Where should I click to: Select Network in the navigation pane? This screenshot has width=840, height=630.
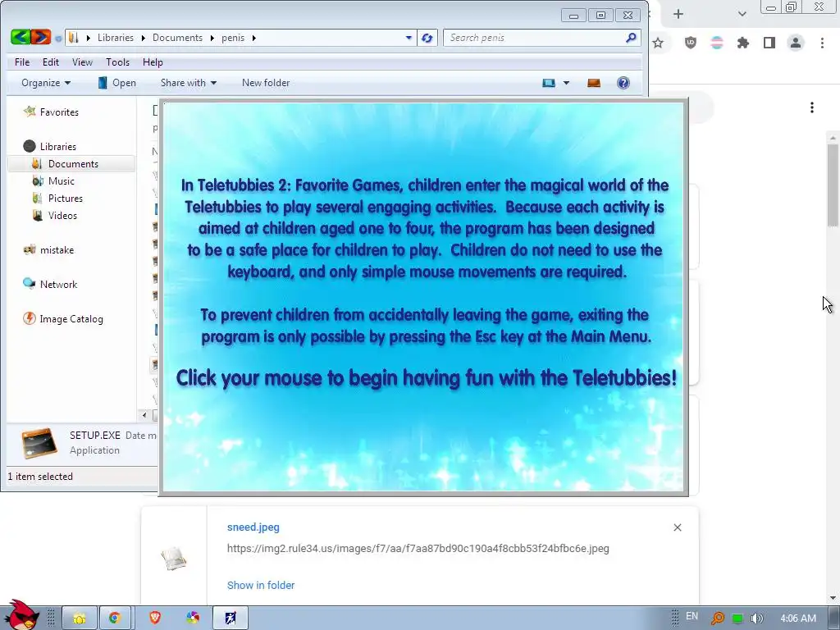point(58,285)
